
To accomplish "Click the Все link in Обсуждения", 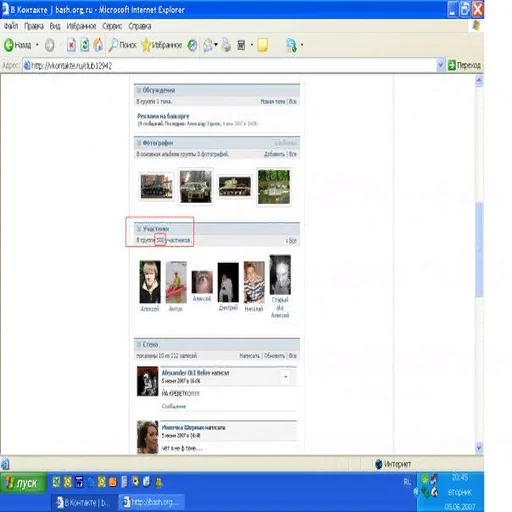I will (x=293, y=101).
